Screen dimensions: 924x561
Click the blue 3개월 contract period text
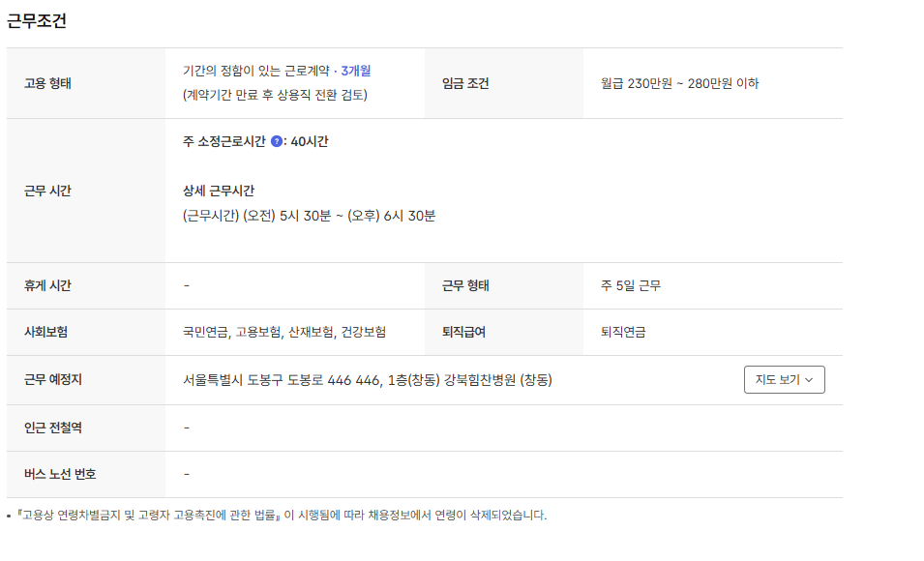tap(356, 71)
